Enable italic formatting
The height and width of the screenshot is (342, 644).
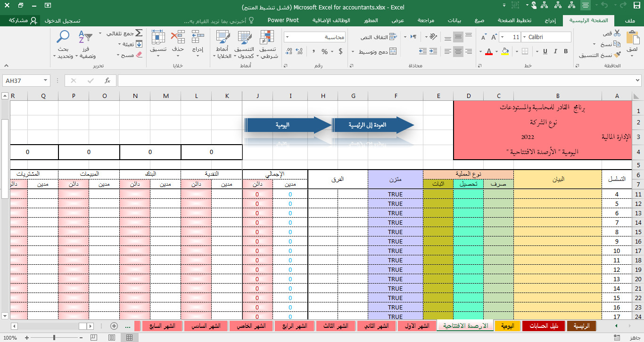click(554, 51)
